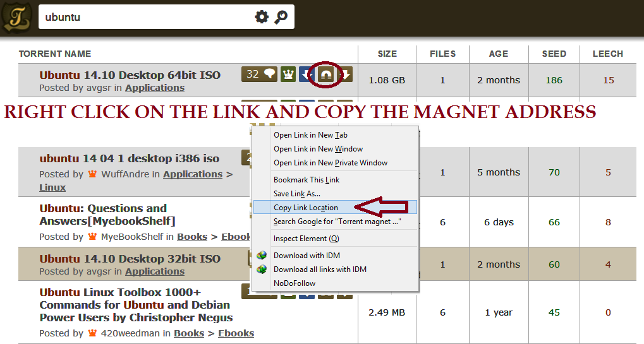Click the 1.08 GB size cell

pos(387,80)
